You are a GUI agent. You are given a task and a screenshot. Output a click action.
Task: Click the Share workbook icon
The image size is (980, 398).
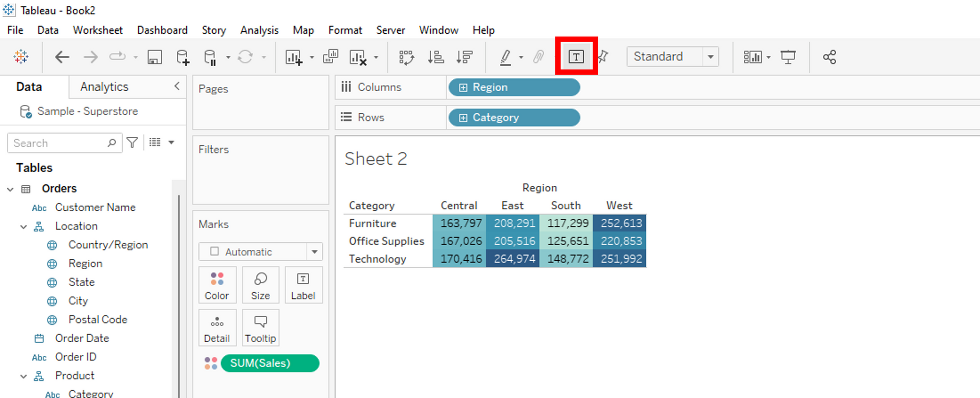tap(829, 57)
